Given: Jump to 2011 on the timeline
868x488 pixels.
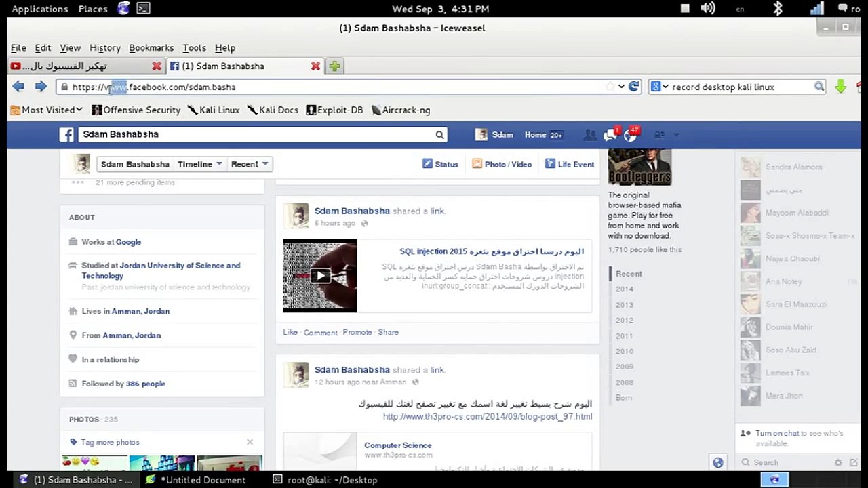Looking at the screenshot, I should coord(625,336).
